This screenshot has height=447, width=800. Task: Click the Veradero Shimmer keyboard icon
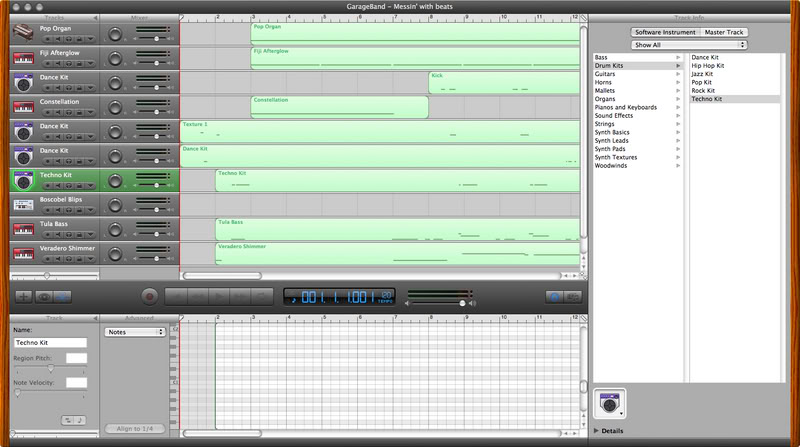[x=23, y=254]
